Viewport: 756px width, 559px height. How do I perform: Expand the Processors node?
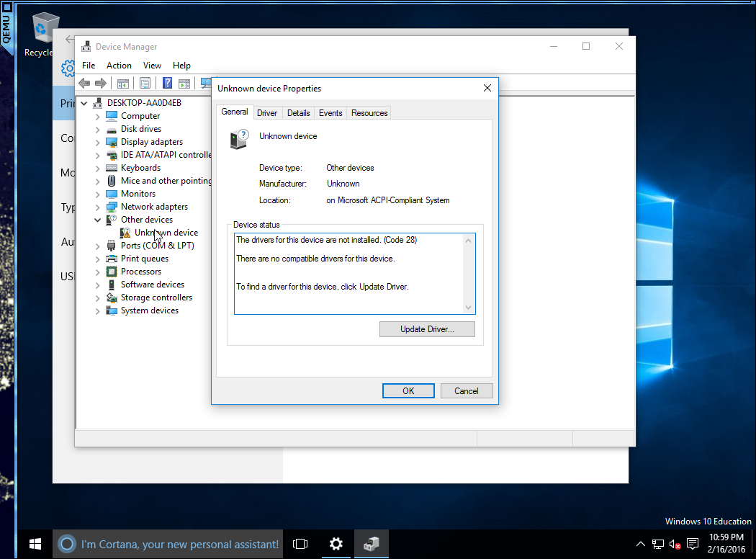coord(97,272)
